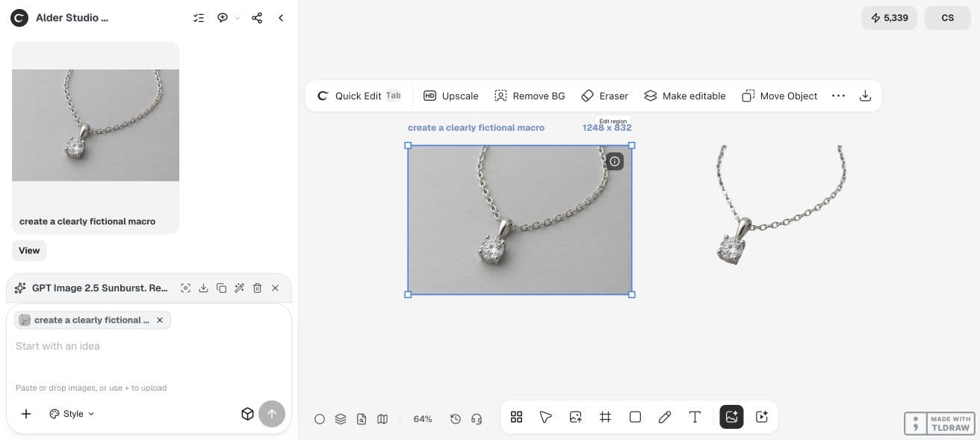Toggle the minimap icon
This screenshot has height=440, width=980.
click(x=382, y=419)
